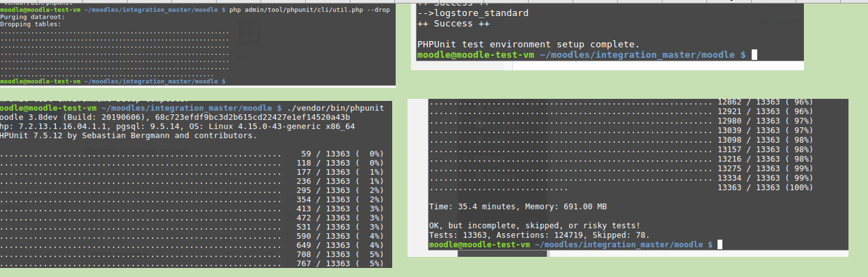
Task: Click the '13334 / 13363 ( 99%)' progress row
Action: (621, 178)
